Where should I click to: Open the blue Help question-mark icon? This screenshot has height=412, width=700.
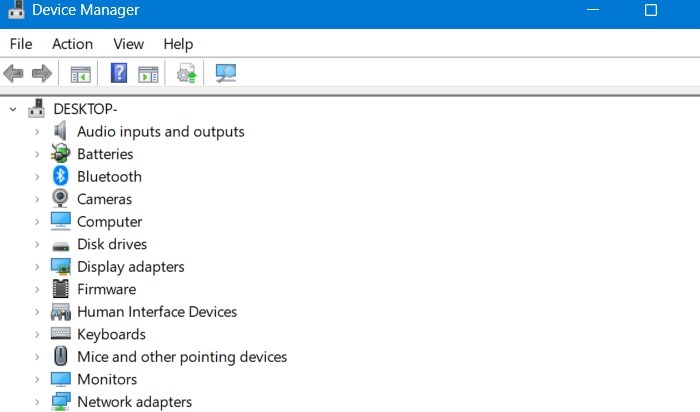[119, 73]
